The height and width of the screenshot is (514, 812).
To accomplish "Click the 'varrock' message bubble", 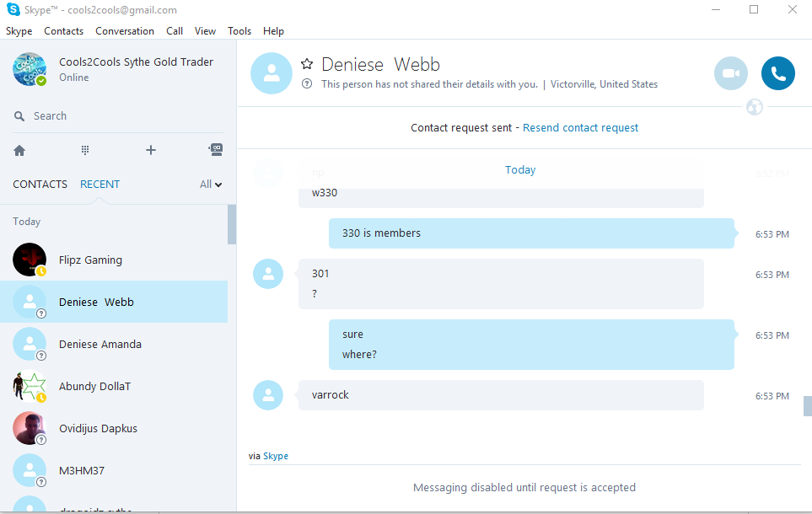I will click(x=501, y=395).
